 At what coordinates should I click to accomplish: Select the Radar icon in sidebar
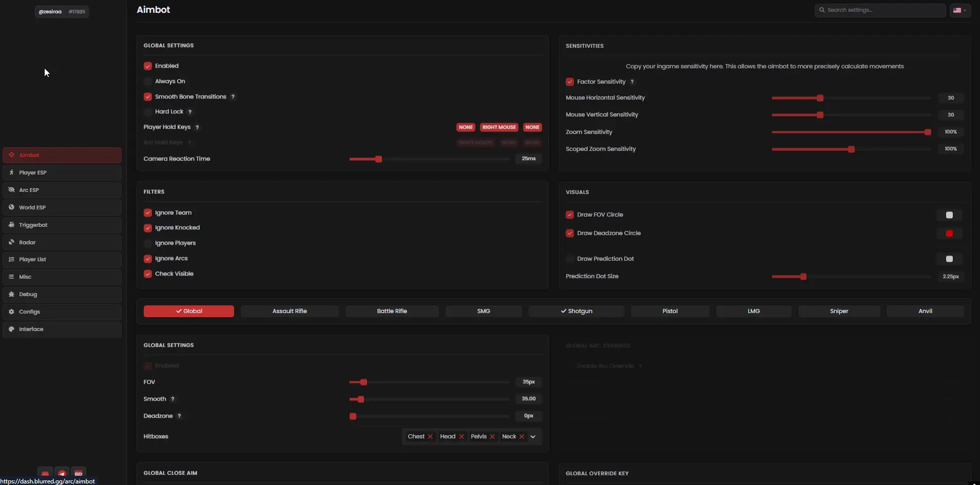(x=11, y=242)
